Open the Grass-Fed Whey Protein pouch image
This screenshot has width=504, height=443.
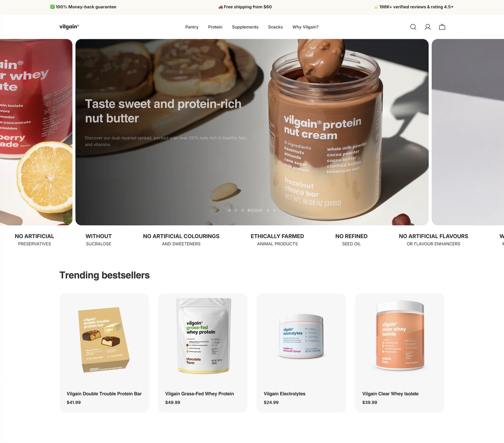tap(203, 336)
